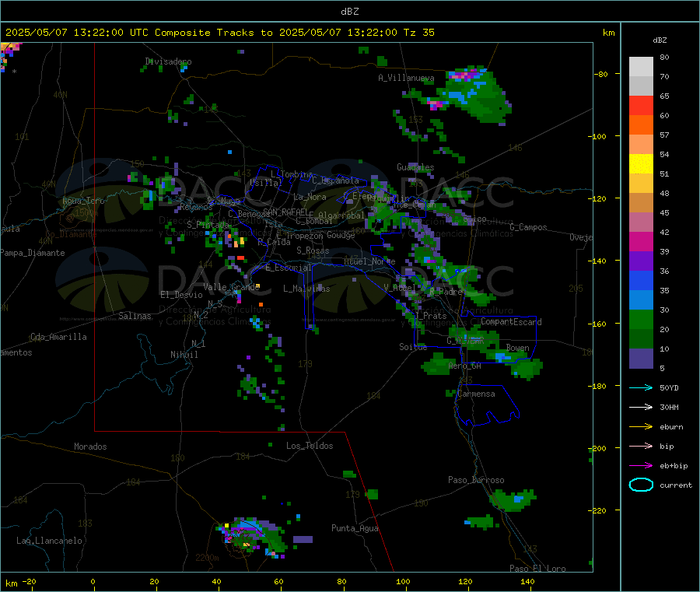Click the 'E_Escorial' place label
700x592 pixels.
point(289,268)
